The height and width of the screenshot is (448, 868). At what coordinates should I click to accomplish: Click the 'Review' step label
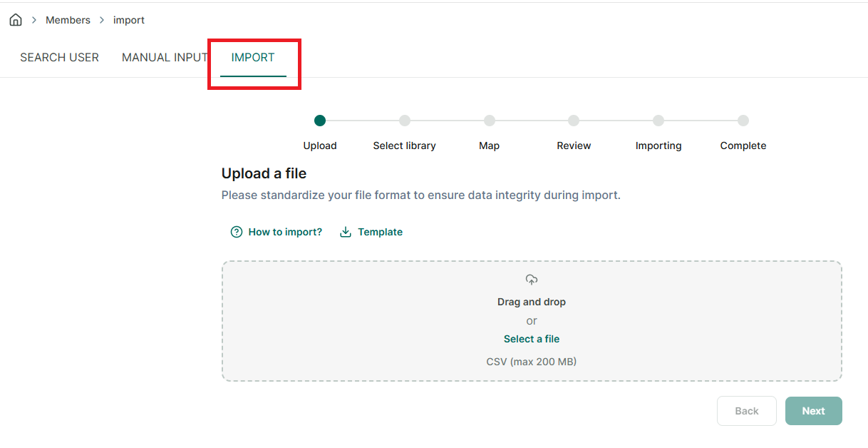[574, 146]
